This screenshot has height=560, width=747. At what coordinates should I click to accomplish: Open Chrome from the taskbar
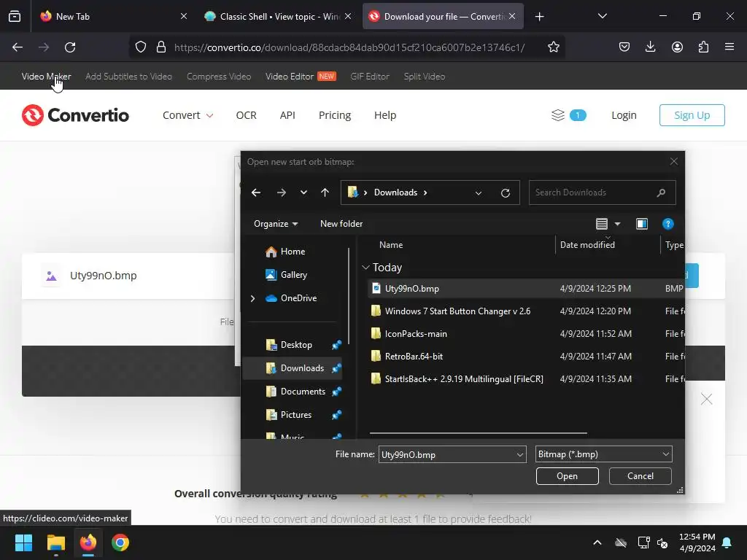120,542
